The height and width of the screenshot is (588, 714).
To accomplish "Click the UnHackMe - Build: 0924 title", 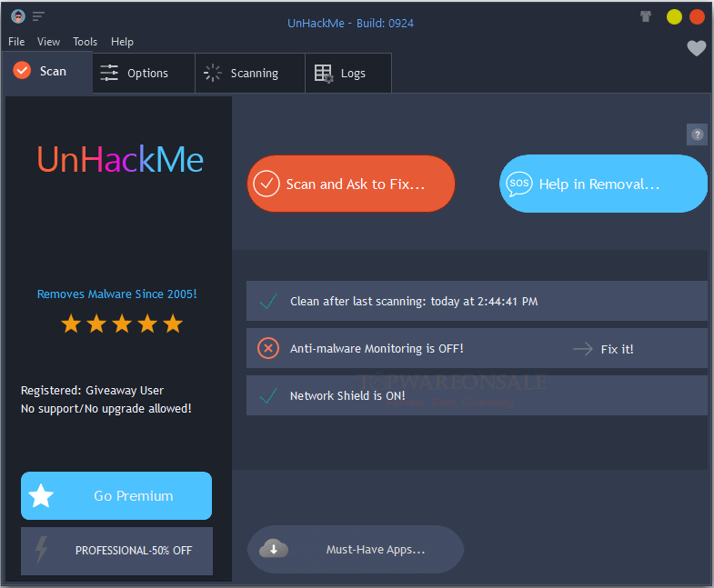I will coord(350,24).
